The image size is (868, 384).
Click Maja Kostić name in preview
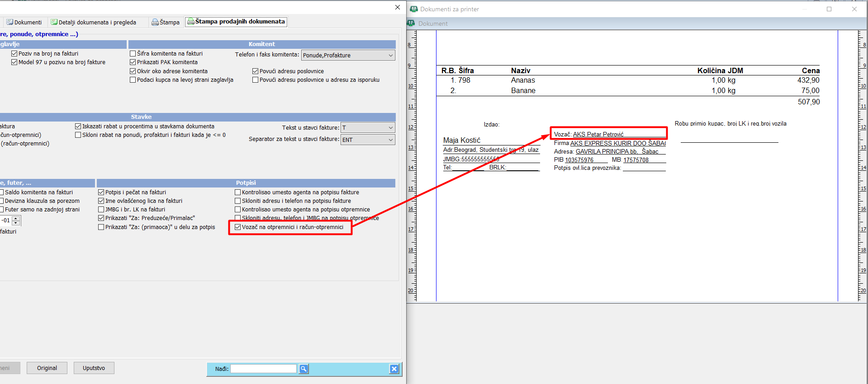[462, 140]
